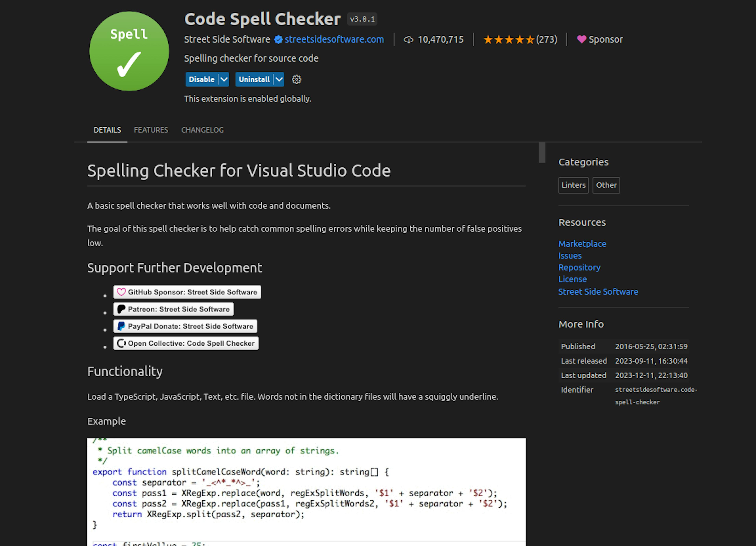This screenshot has height=546, width=756.
Task: Click the Patreon logo icon in badge
Action: [x=121, y=309]
